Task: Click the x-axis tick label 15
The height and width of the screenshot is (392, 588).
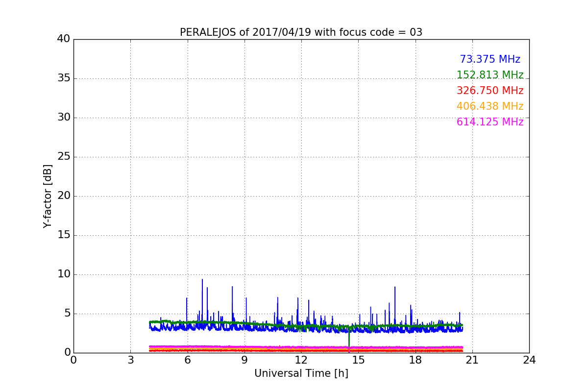Action: (x=358, y=360)
